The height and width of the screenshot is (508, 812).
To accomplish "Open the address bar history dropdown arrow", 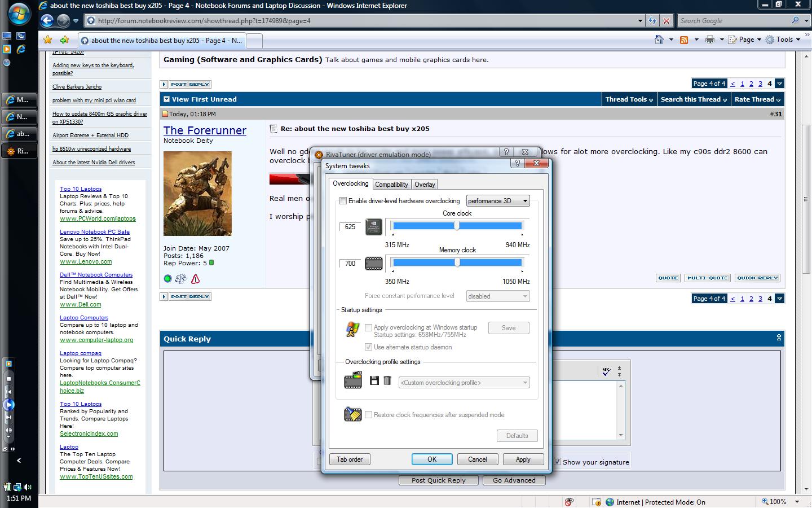I will pyautogui.click(x=640, y=21).
